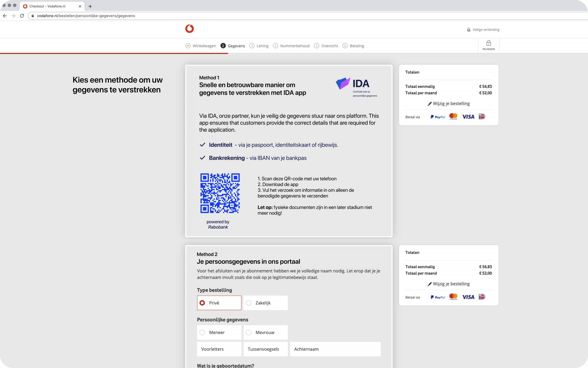The width and height of the screenshot is (588, 368).
Task: Click Wijzig je bestelling in upper card
Action: click(449, 103)
